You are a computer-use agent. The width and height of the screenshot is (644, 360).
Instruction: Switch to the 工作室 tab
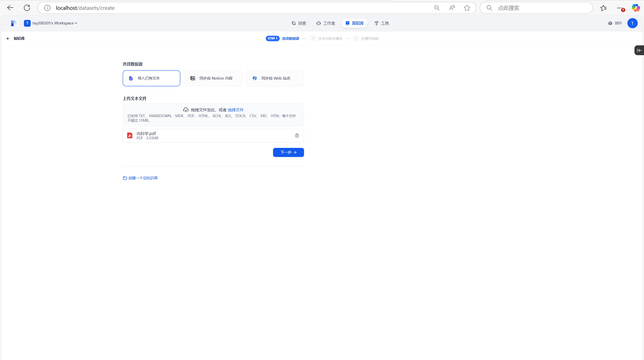[326, 23]
